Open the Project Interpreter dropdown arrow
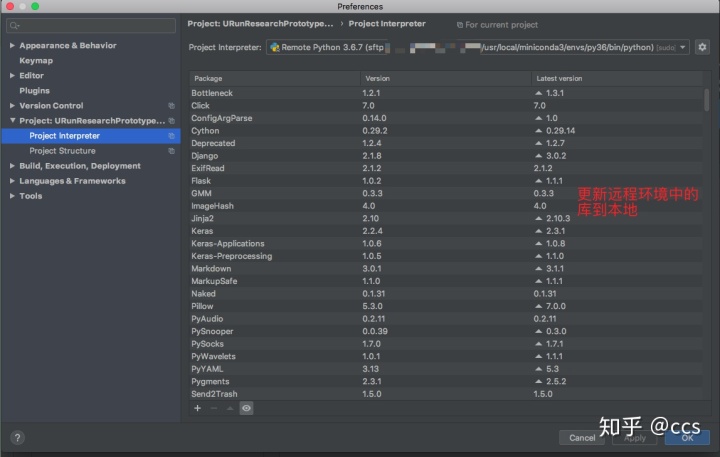Image resolution: width=720 pixels, height=457 pixels. point(683,47)
